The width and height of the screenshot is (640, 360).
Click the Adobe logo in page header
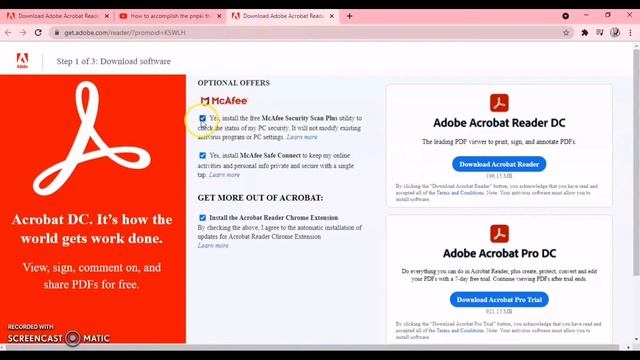click(x=22, y=61)
